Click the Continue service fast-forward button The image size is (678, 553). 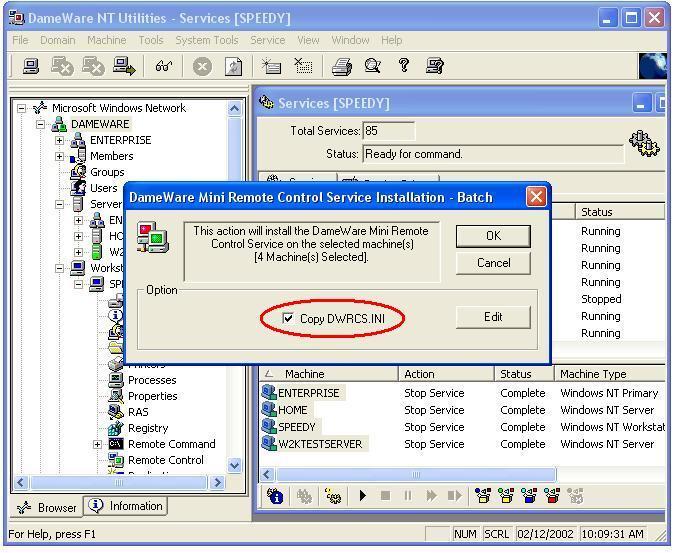tap(431, 495)
